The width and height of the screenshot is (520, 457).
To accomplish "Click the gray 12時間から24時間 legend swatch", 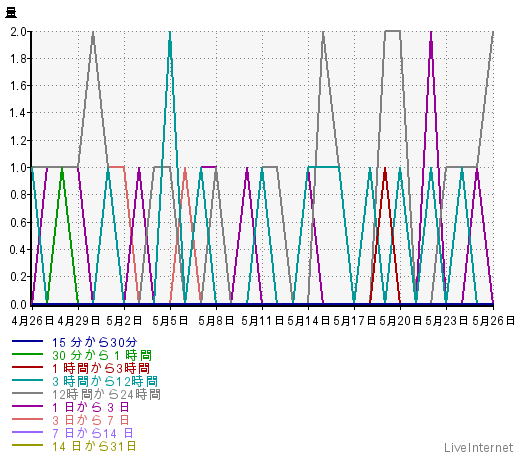I will tap(27, 393).
